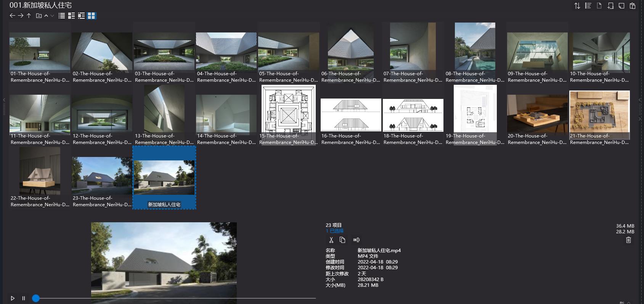Activate the large thumbnails grid view

pyautogui.click(x=92, y=16)
